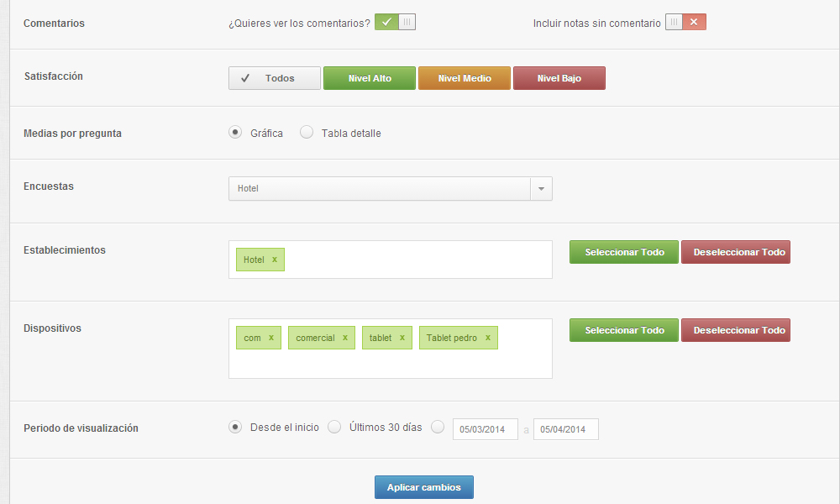This screenshot has height=504, width=840.
Task: Enable "Incluir notas sin comentario"
Action: (x=674, y=22)
